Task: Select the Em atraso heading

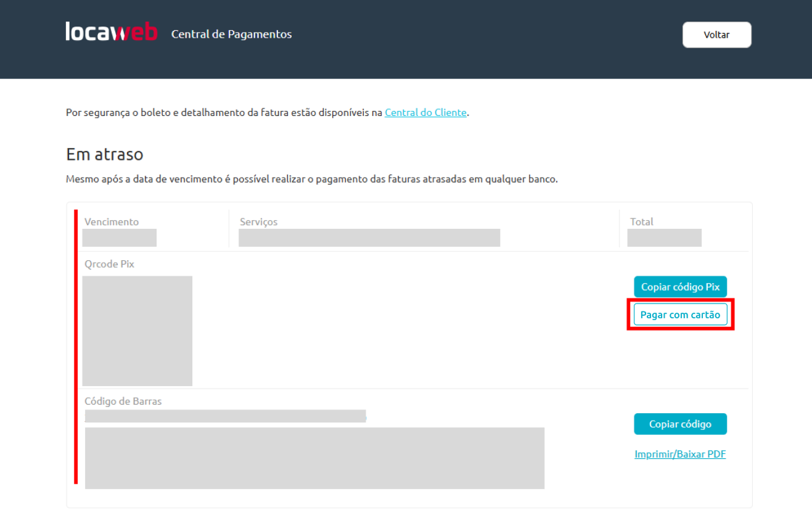Action: (105, 154)
